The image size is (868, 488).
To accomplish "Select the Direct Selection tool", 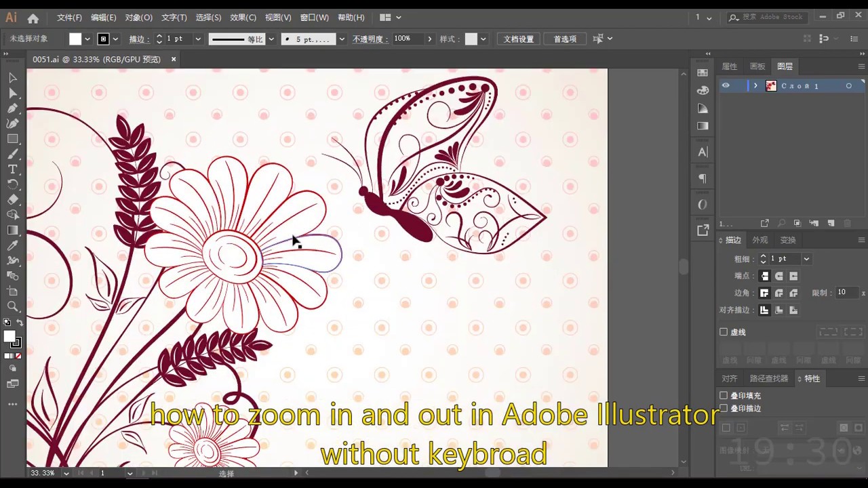I will (13, 93).
